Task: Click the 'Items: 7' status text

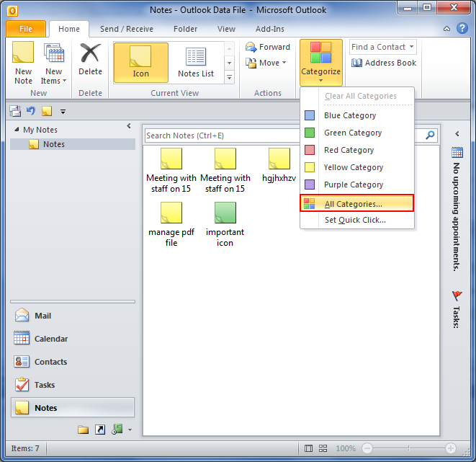Action: pyautogui.click(x=25, y=448)
